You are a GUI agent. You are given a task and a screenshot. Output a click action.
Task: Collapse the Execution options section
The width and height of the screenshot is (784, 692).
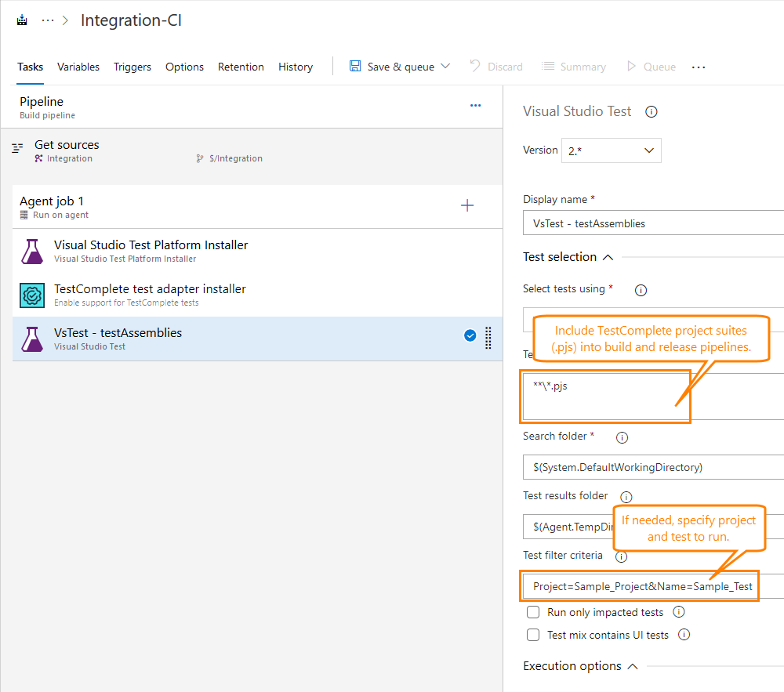pos(633,666)
